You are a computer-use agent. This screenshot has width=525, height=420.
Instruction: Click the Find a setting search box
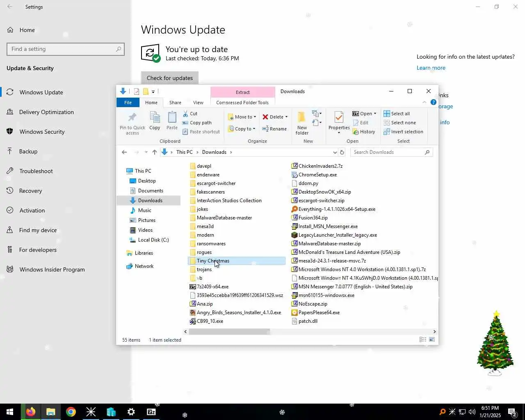[x=66, y=49]
